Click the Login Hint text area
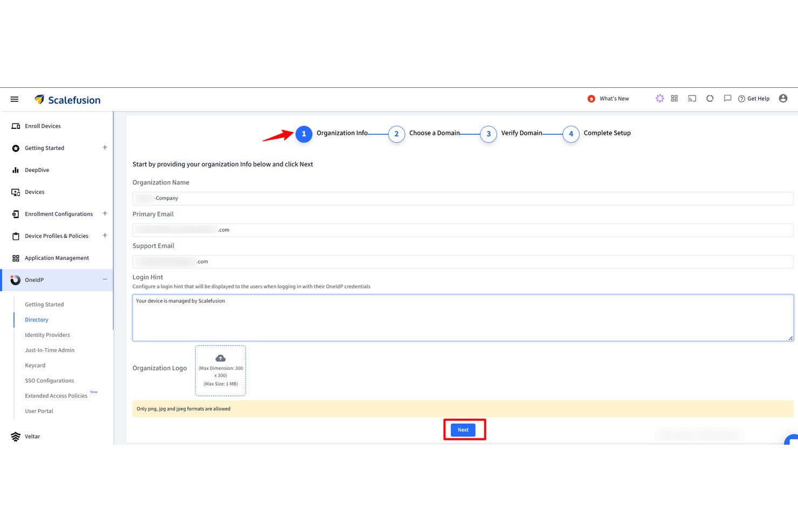This screenshot has height=532, width=798. [463, 317]
